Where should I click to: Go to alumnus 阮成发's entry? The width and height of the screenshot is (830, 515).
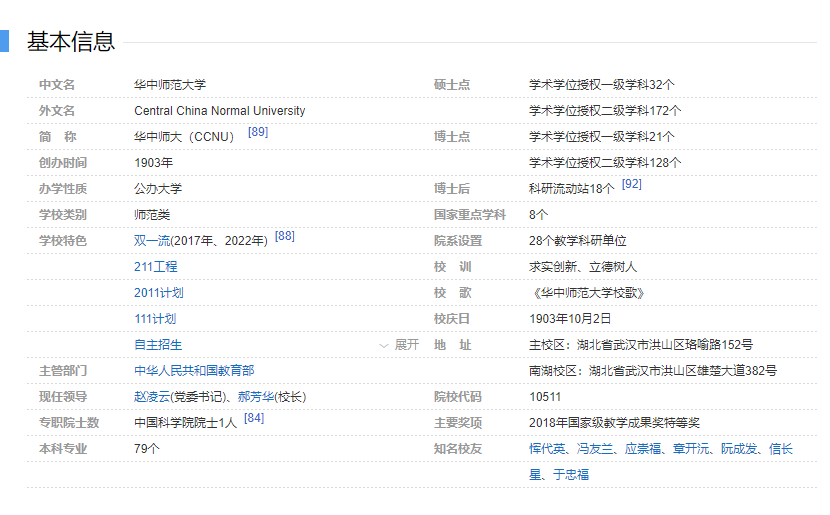pos(739,449)
